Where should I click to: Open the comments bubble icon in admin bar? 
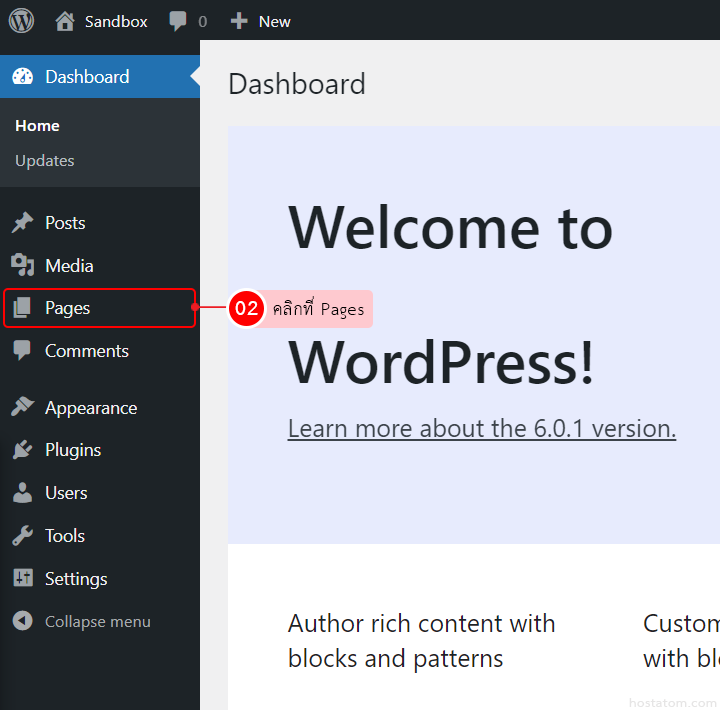coord(178,21)
